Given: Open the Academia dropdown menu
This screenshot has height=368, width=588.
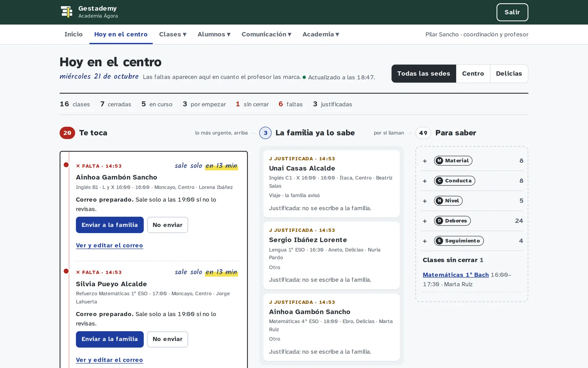Looking at the screenshot, I should coord(321,34).
